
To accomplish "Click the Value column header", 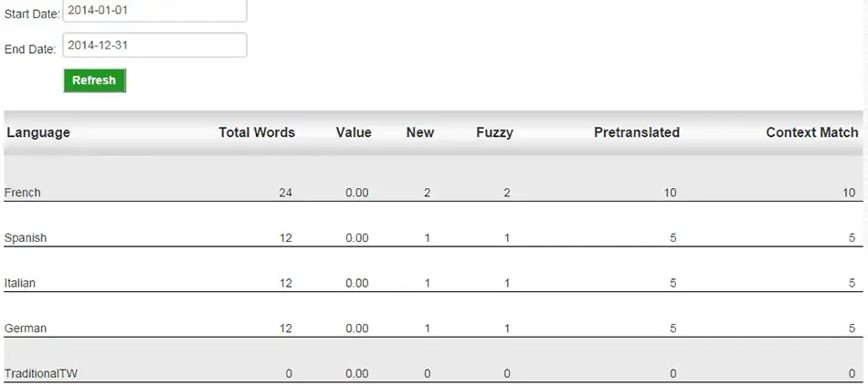I will 354,132.
